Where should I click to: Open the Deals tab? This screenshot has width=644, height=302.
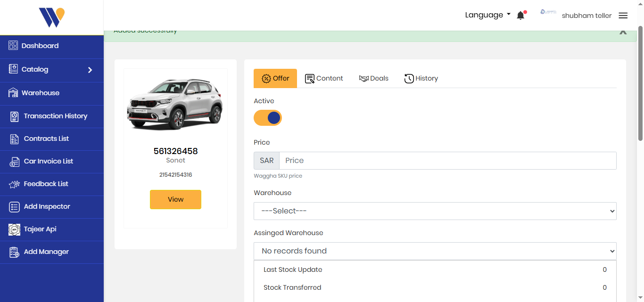pyautogui.click(x=373, y=78)
